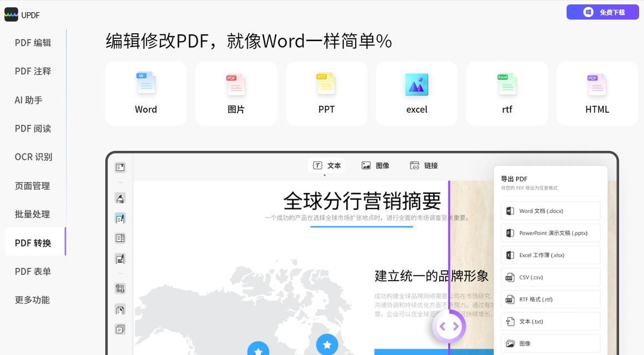Select the 链接 tab in editor
The width and height of the screenshot is (644, 355).
(x=424, y=166)
